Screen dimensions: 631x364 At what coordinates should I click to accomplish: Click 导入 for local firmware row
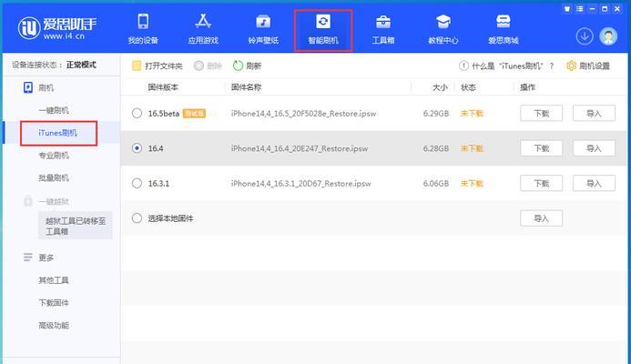[x=541, y=218]
